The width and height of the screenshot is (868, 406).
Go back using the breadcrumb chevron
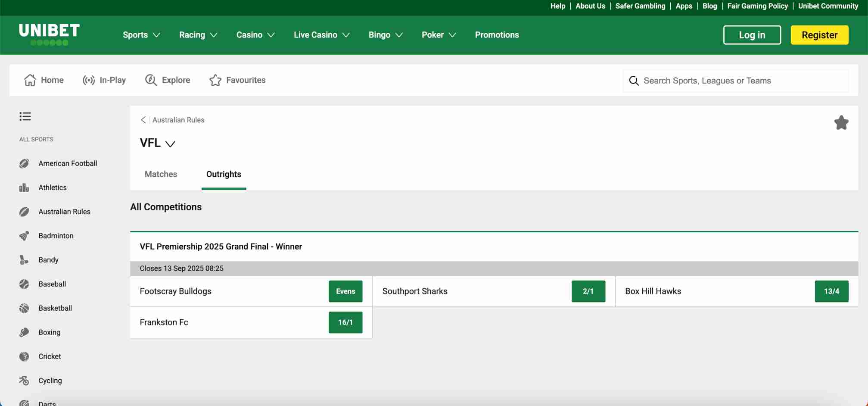pos(143,120)
